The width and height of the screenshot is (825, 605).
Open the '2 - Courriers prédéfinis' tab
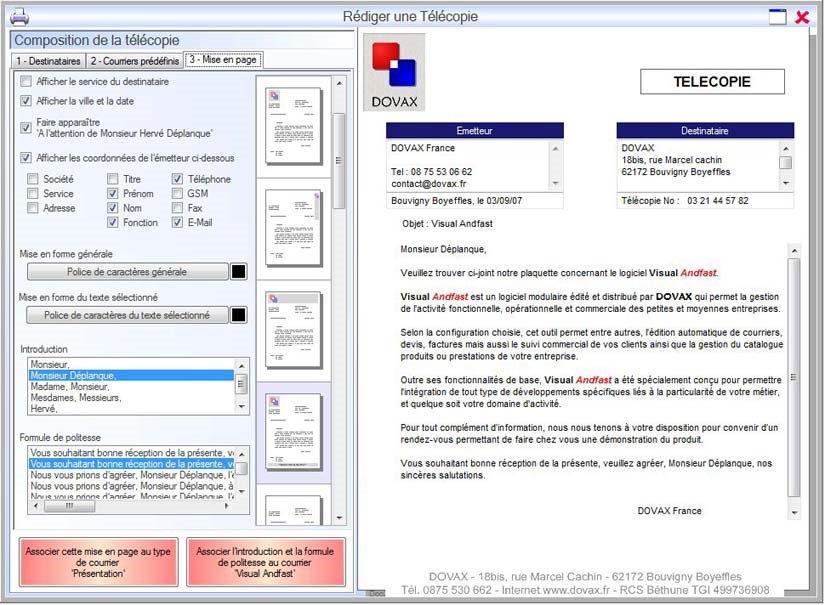coord(134,61)
